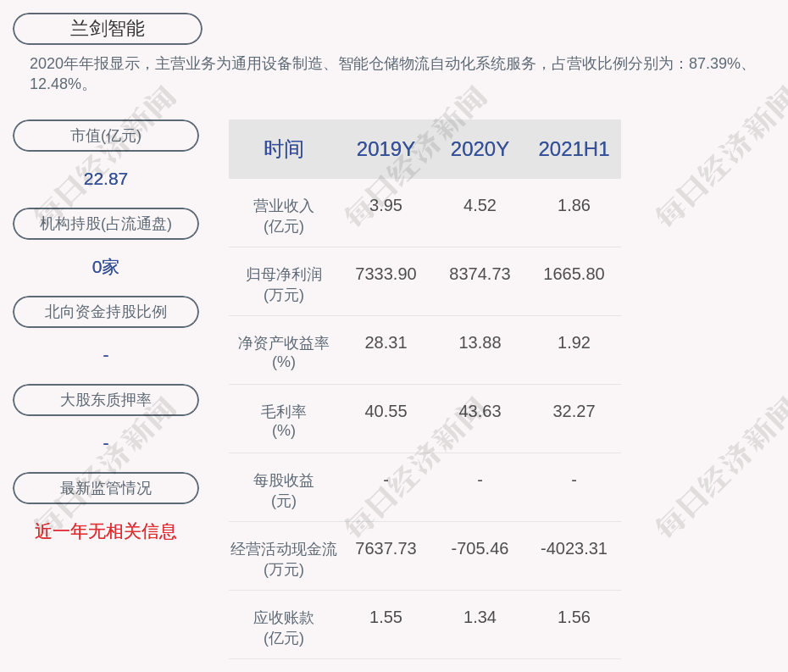Click the market value figure 22.87
Screen dimensions: 788x672
[106, 179]
